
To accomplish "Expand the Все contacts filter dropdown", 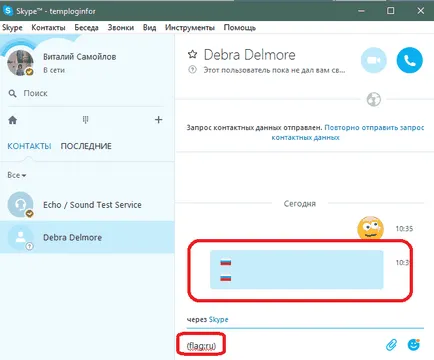I will point(17,175).
